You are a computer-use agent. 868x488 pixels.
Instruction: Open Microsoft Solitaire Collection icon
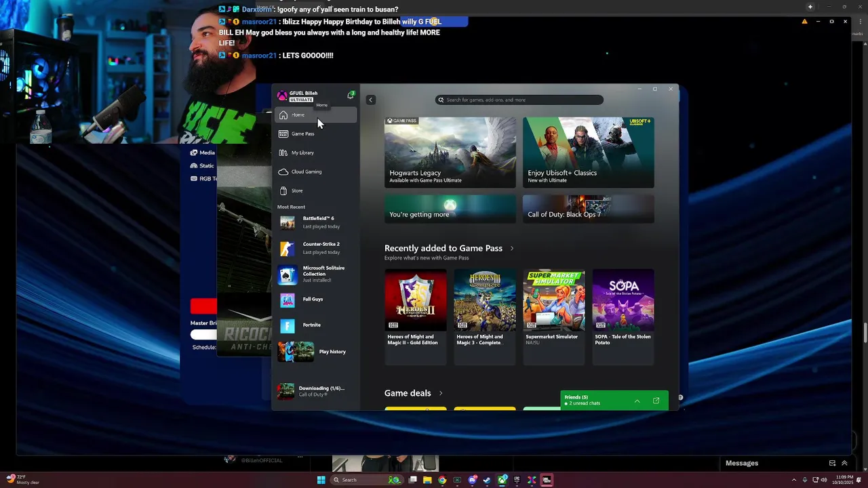point(288,274)
